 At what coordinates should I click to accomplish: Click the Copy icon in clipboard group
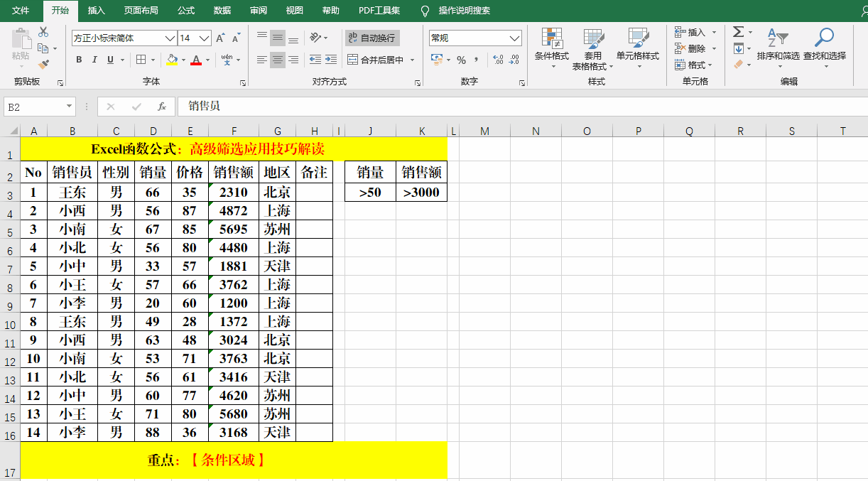tap(43, 48)
